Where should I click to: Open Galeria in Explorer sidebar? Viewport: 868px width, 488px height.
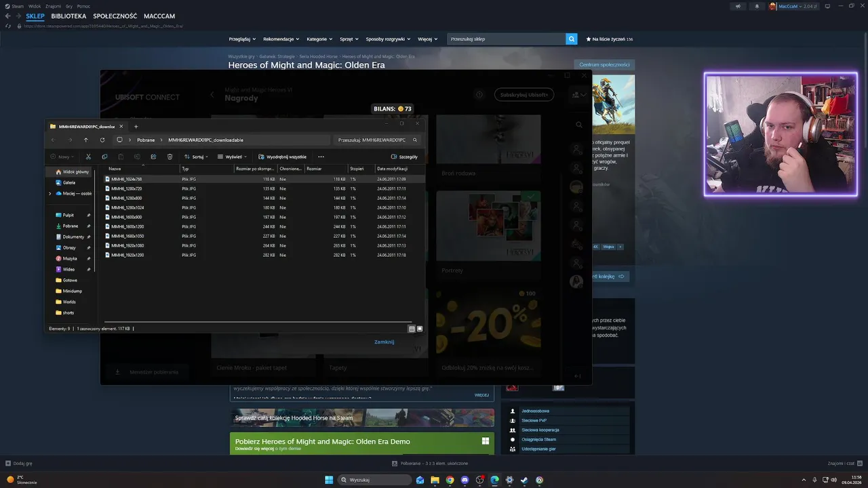69,182
